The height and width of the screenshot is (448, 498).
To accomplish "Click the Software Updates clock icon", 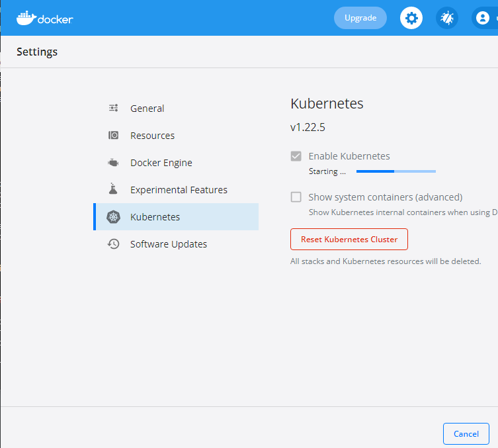I will (113, 244).
